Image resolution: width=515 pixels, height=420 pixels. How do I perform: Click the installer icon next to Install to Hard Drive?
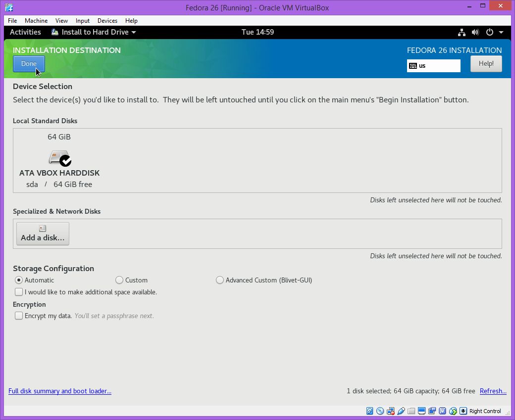tap(55, 32)
